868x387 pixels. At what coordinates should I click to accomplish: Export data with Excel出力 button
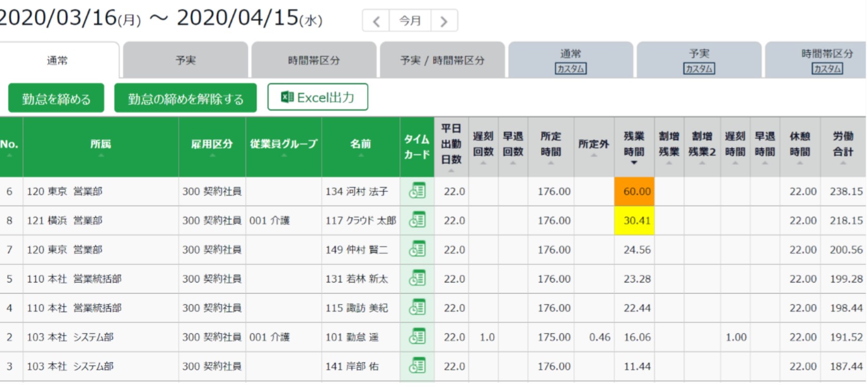(x=317, y=97)
